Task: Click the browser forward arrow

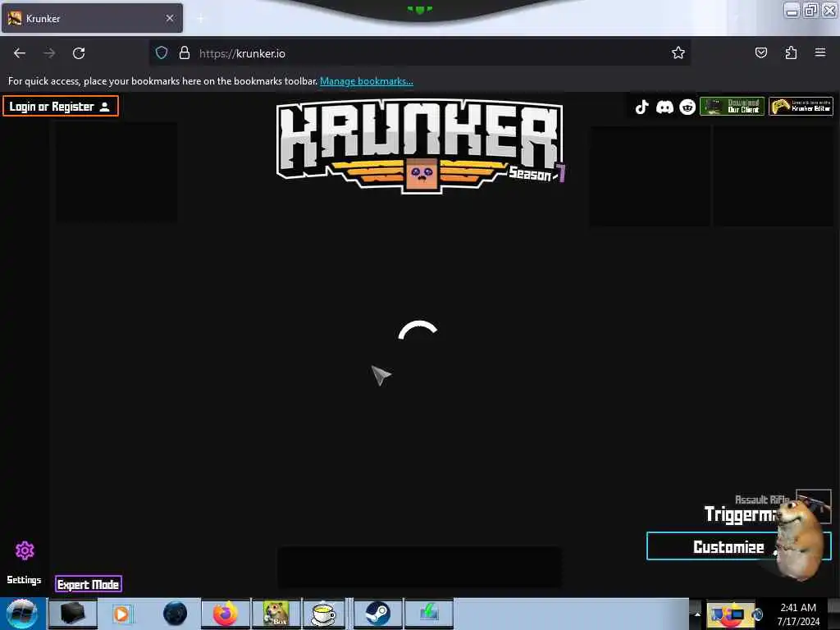Action: [49, 53]
